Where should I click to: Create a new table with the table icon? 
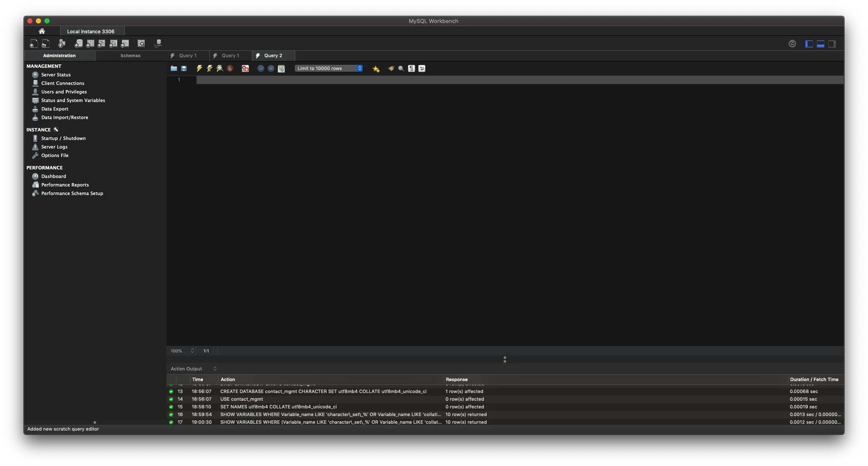point(90,43)
